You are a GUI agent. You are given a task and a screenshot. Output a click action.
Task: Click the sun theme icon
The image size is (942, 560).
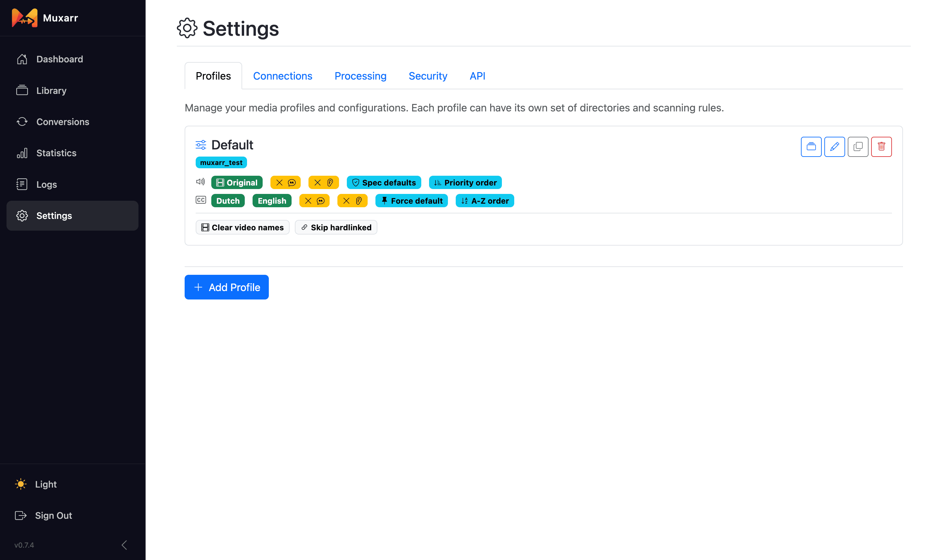click(21, 484)
